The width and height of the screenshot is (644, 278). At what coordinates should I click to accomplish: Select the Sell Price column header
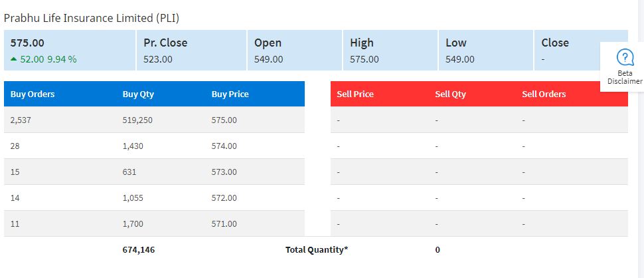coord(355,94)
